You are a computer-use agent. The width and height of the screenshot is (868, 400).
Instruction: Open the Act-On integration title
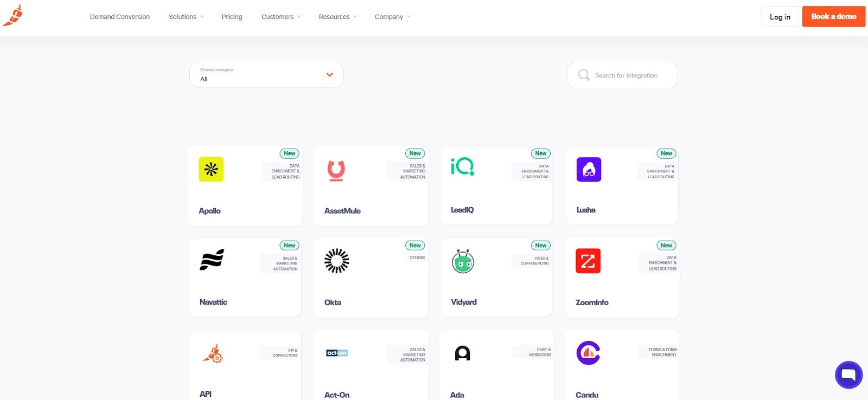pyautogui.click(x=337, y=395)
